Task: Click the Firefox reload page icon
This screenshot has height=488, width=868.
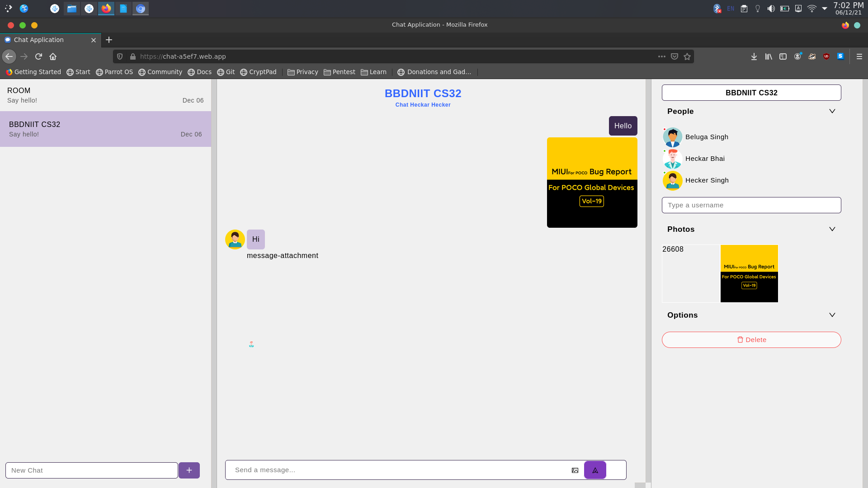Action: pos(38,56)
